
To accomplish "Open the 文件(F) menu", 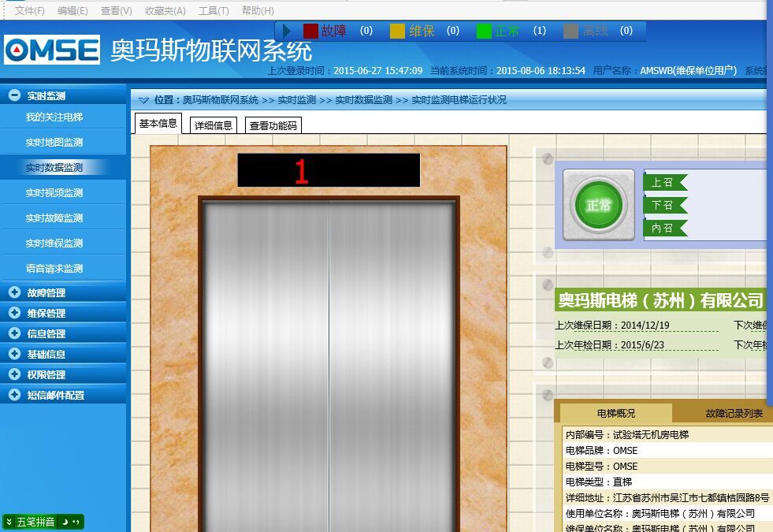I will pyautogui.click(x=30, y=10).
